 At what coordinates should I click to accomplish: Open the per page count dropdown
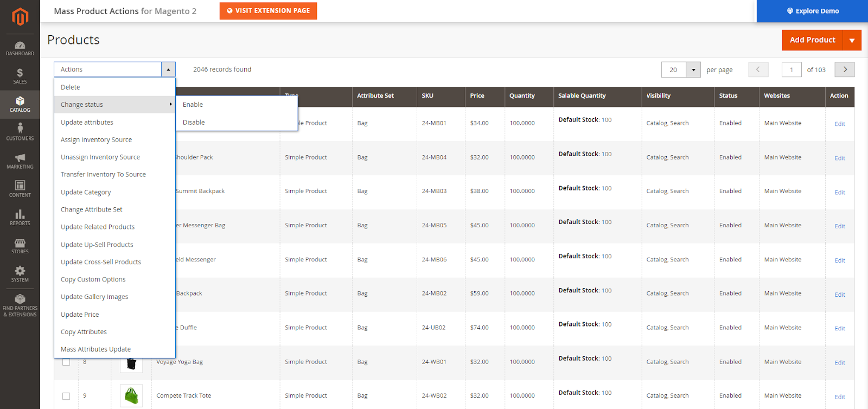(x=693, y=69)
